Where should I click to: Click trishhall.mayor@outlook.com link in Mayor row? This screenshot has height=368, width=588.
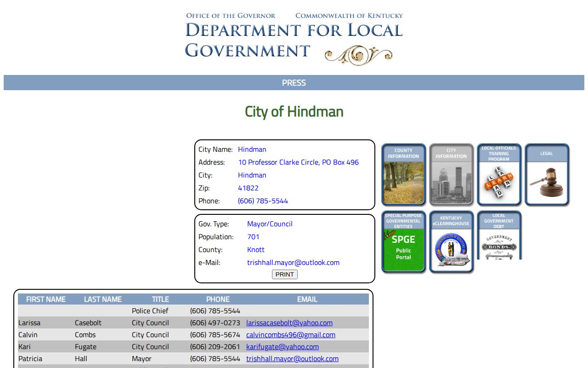292,359
